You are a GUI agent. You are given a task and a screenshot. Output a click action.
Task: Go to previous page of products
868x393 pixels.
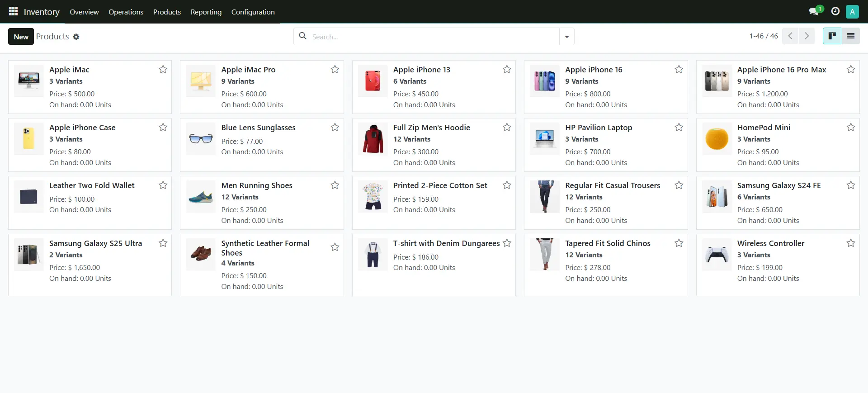790,36
